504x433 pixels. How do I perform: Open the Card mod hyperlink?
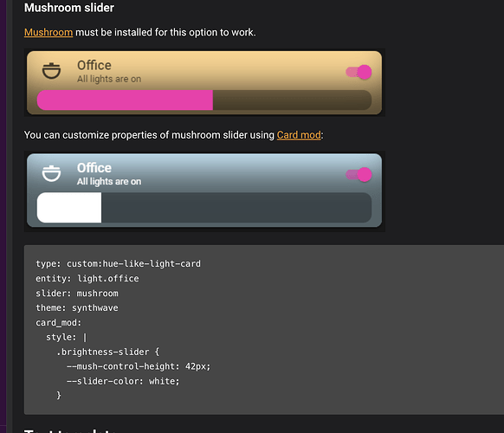pos(299,135)
